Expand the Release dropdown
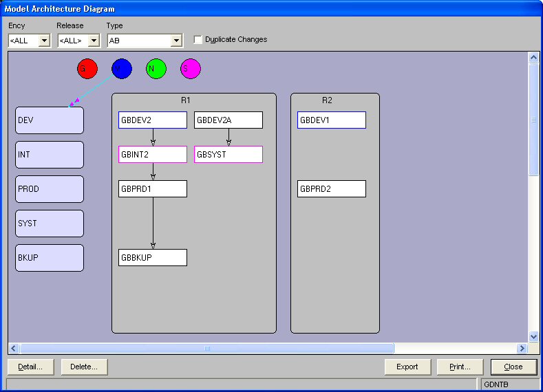The image size is (543, 392). click(x=93, y=41)
